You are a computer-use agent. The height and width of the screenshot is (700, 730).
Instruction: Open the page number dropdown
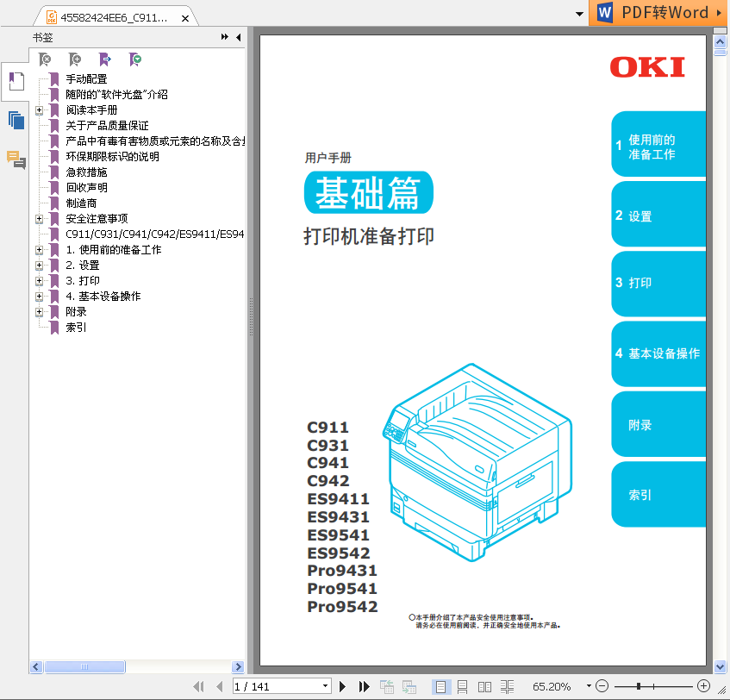[x=326, y=686]
